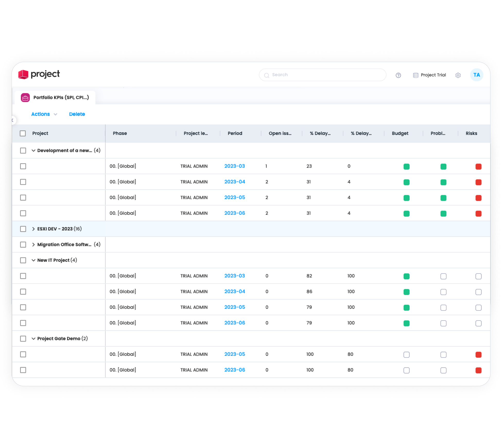Toggle the select-all checkbox in header

tap(23, 133)
